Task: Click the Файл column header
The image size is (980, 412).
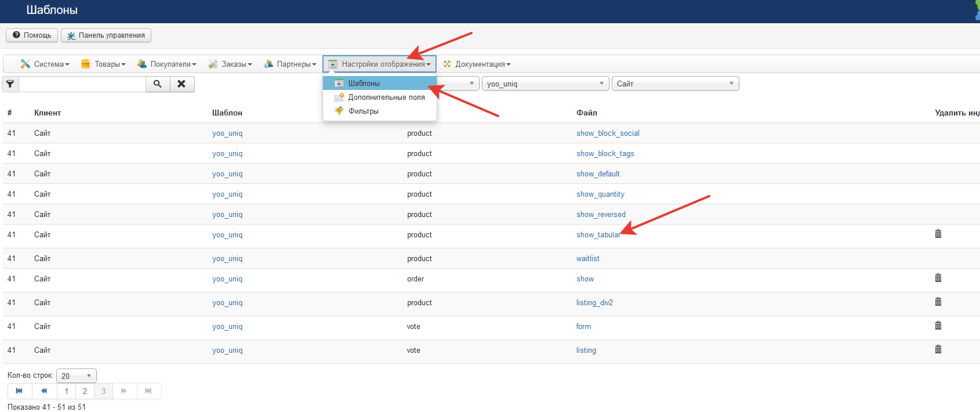Action: [x=587, y=113]
